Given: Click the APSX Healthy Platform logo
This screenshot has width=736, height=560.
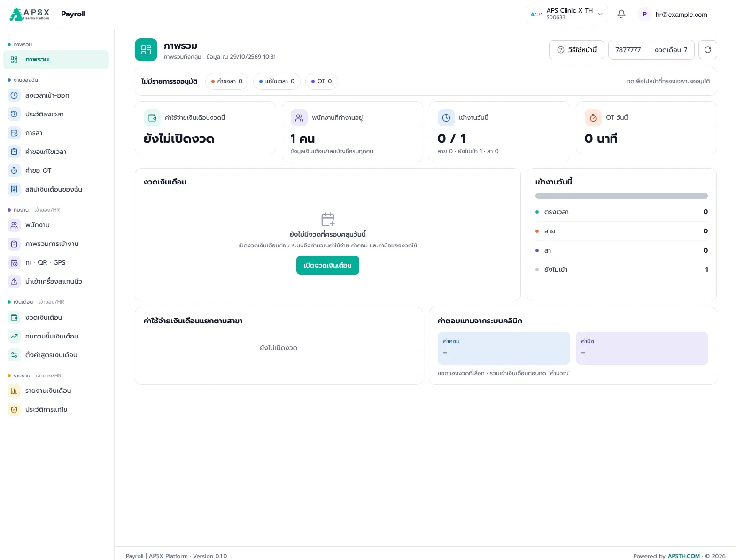Looking at the screenshot, I should (x=29, y=14).
